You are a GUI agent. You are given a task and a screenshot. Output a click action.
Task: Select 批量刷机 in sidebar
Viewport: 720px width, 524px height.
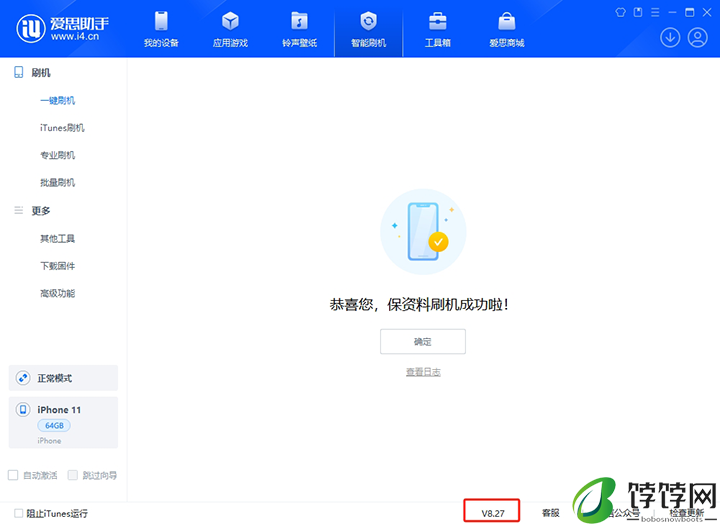[x=57, y=183]
